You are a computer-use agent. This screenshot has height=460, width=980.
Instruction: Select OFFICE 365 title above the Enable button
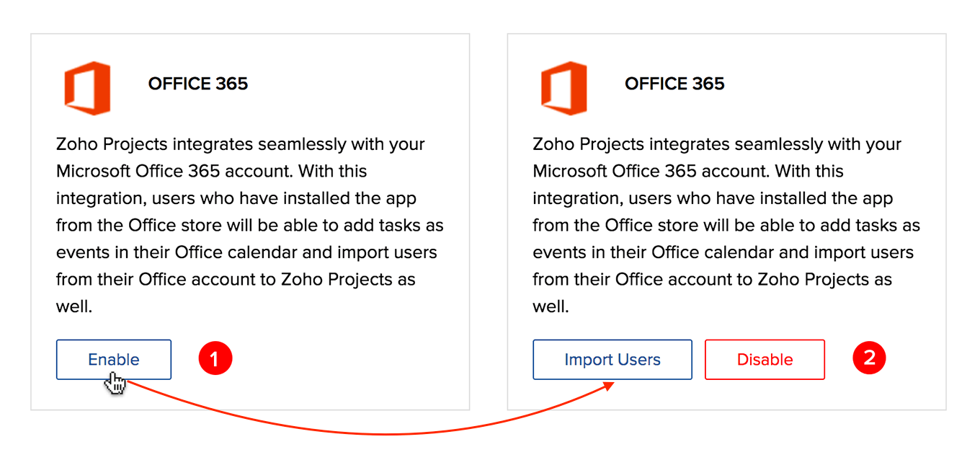tap(198, 84)
